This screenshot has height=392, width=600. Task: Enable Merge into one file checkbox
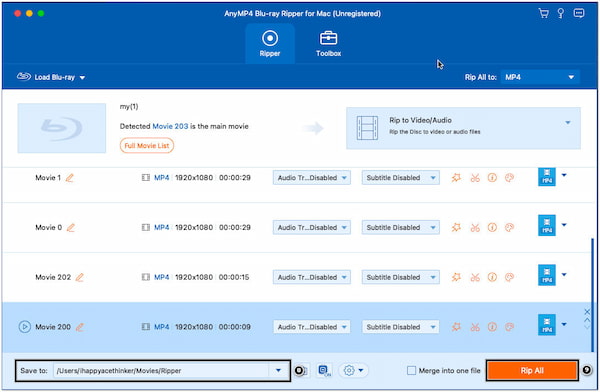[411, 371]
